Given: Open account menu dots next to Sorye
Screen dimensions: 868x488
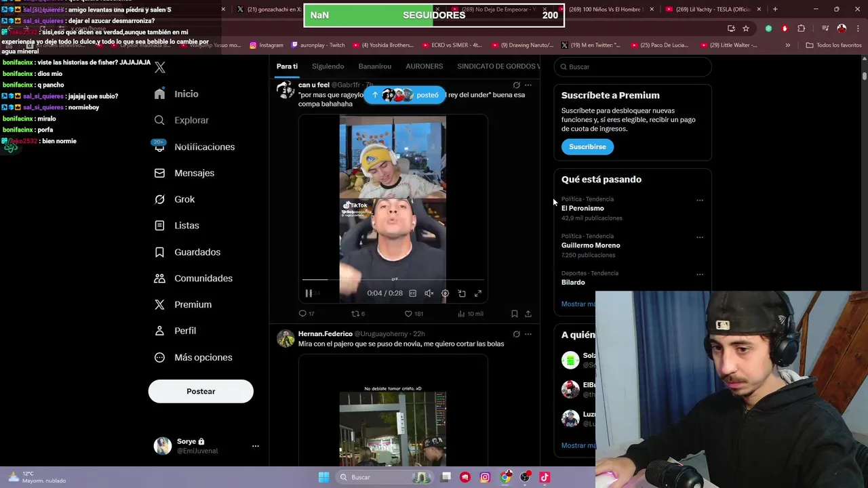Looking at the screenshot, I should click(x=256, y=446).
